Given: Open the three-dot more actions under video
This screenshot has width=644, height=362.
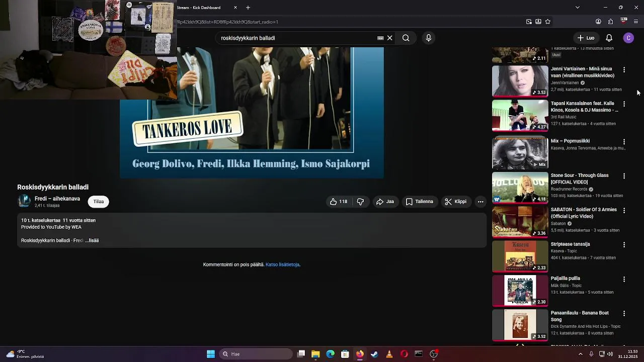Looking at the screenshot, I should [480, 202].
